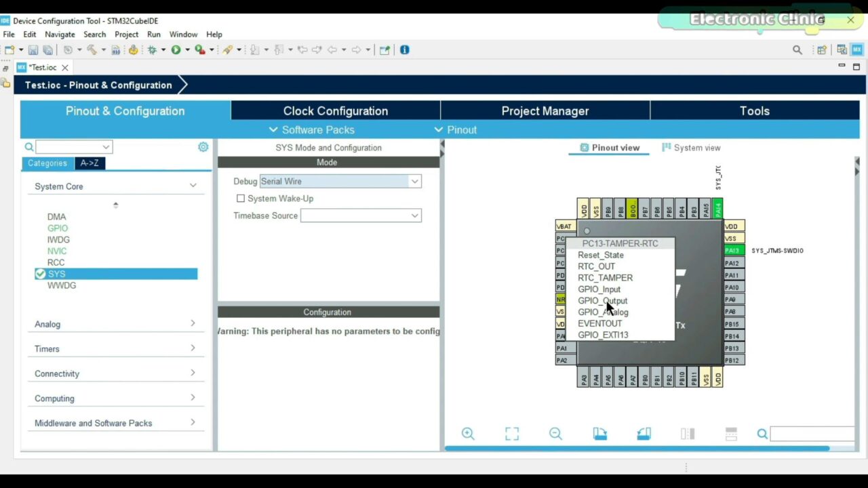This screenshot has height=488, width=868.
Task: Click the Save All toolbar icon
Action: [47, 50]
